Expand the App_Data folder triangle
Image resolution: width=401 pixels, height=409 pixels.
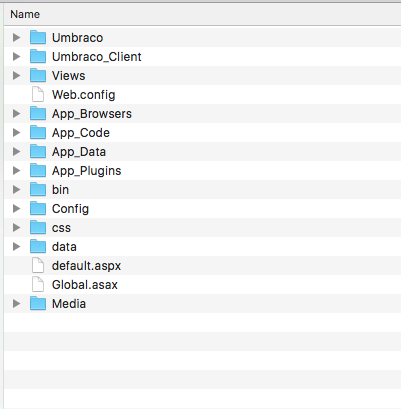[16, 152]
